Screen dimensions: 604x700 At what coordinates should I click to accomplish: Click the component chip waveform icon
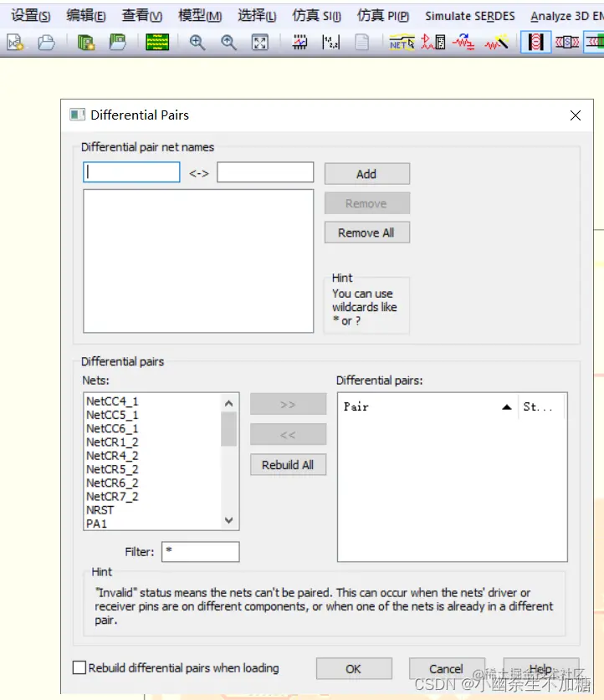click(x=299, y=43)
